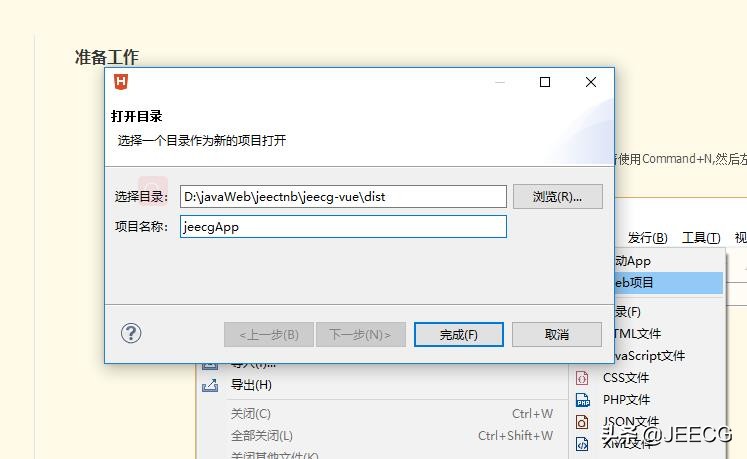Click the JSON file icon
The width and height of the screenshot is (747, 459).
tap(582, 422)
